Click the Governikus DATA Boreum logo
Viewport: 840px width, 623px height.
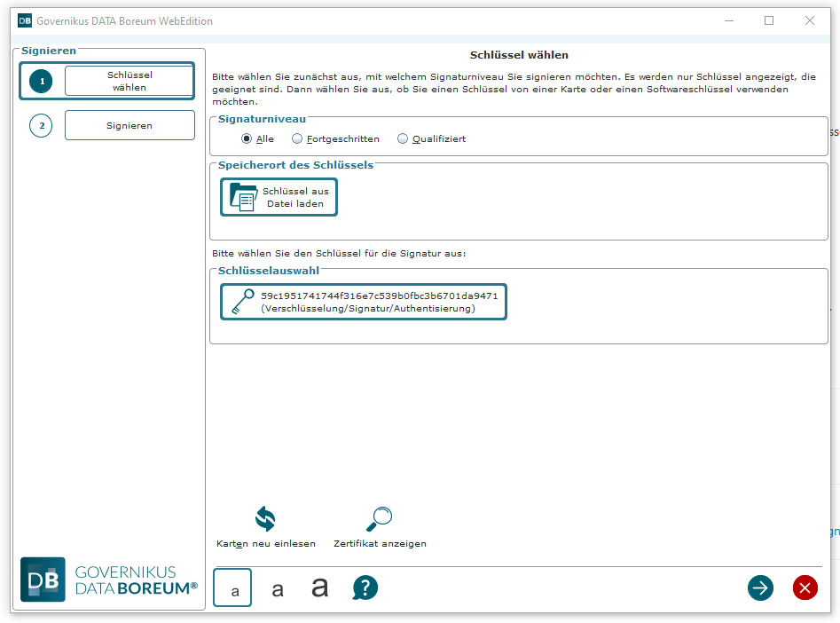109,580
